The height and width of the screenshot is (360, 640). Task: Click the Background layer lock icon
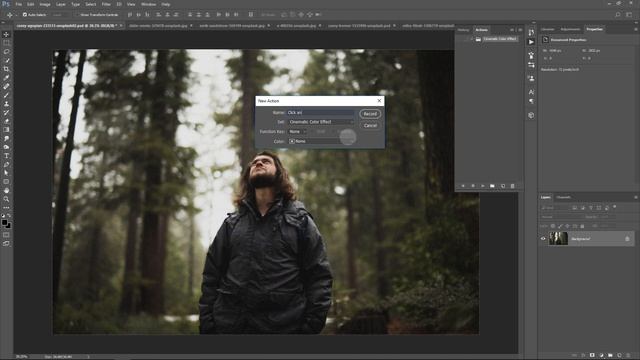[x=627, y=239]
